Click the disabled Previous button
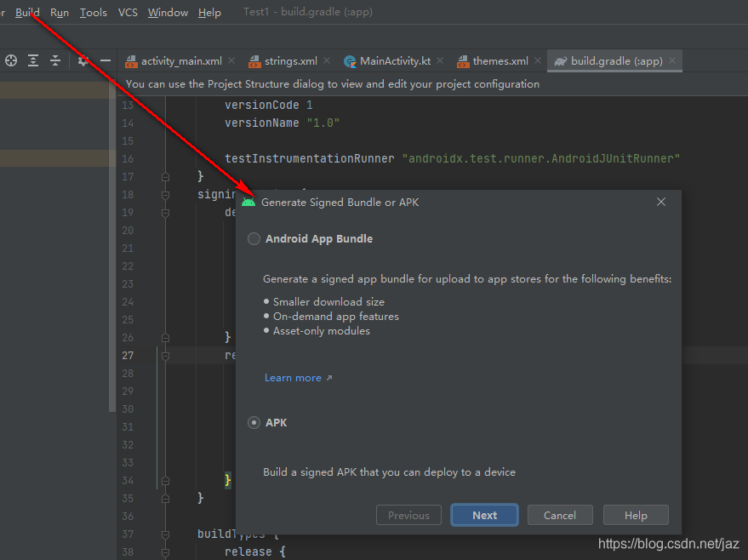 click(x=408, y=515)
